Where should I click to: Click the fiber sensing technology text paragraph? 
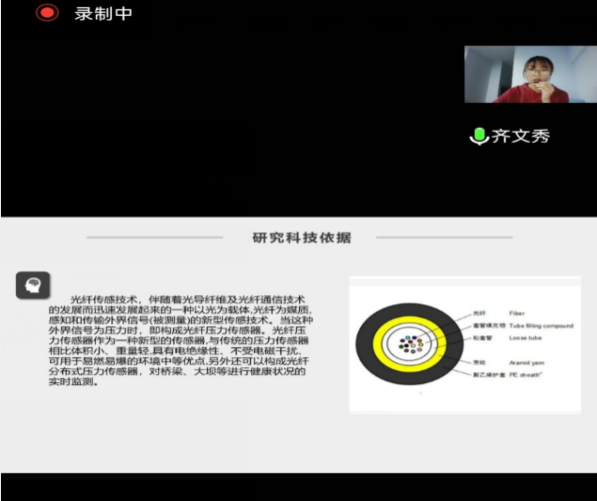click(x=181, y=340)
